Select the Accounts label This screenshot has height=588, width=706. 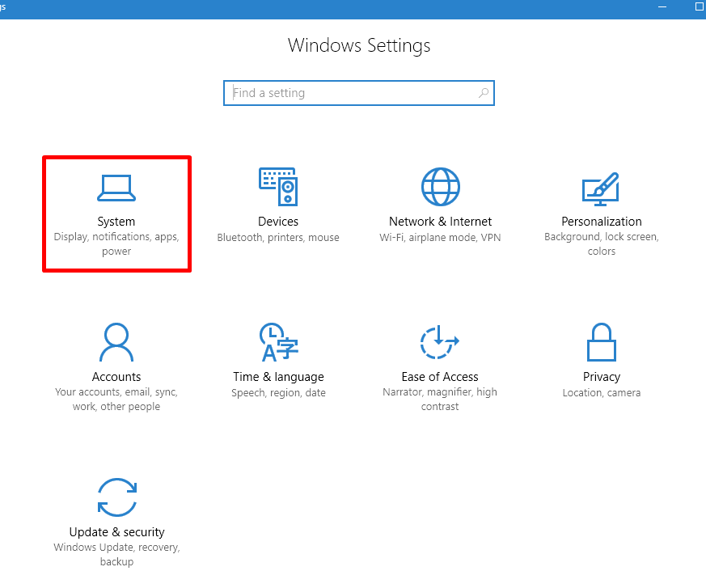pyautogui.click(x=116, y=377)
